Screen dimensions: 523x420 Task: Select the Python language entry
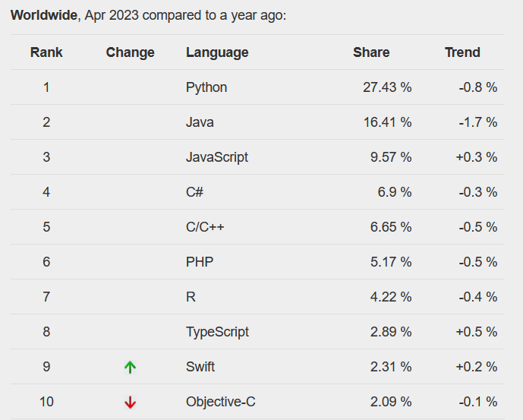(206, 87)
